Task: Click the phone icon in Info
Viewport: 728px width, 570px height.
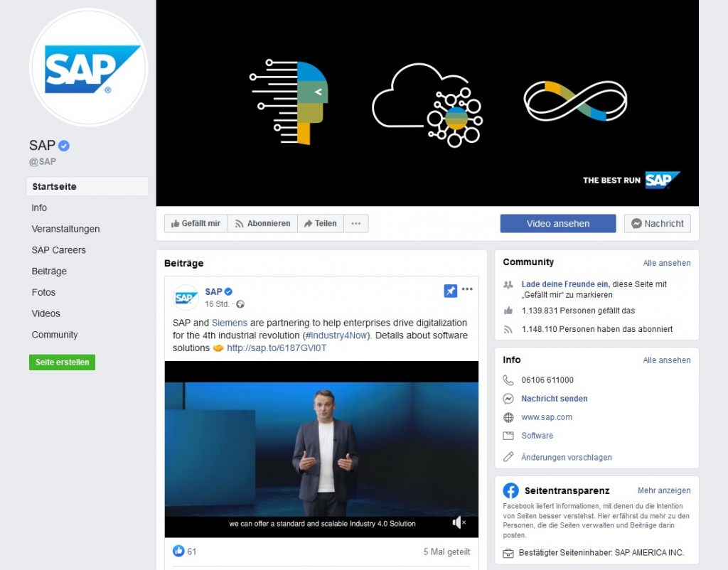Action: (508, 380)
